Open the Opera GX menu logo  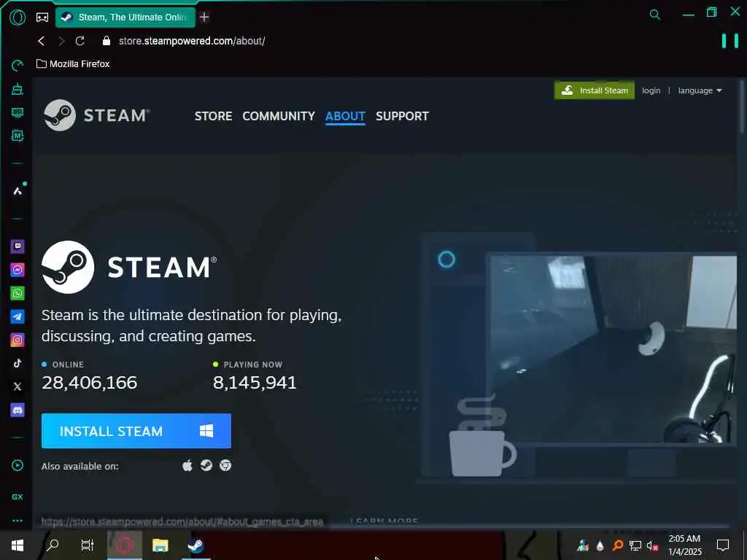pyautogui.click(x=18, y=17)
